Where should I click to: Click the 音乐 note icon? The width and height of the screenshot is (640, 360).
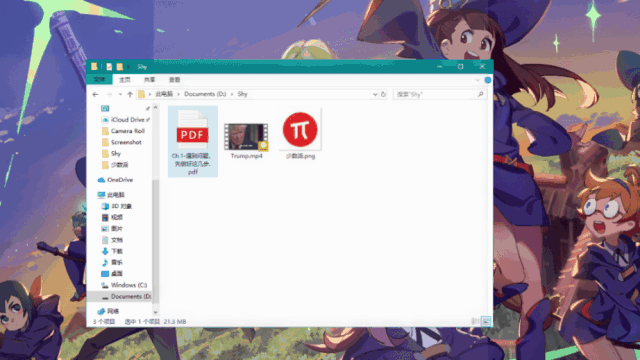pyautogui.click(x=105, y=262)
